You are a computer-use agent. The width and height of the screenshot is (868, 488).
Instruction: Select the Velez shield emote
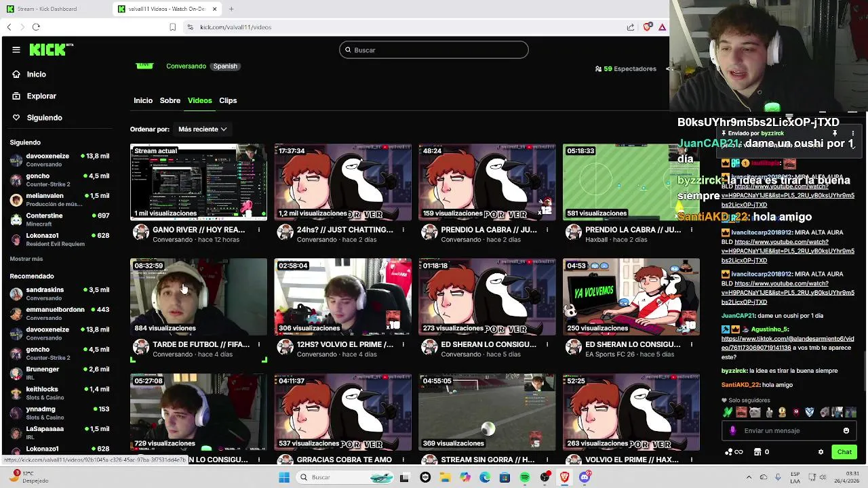[809, 411]
